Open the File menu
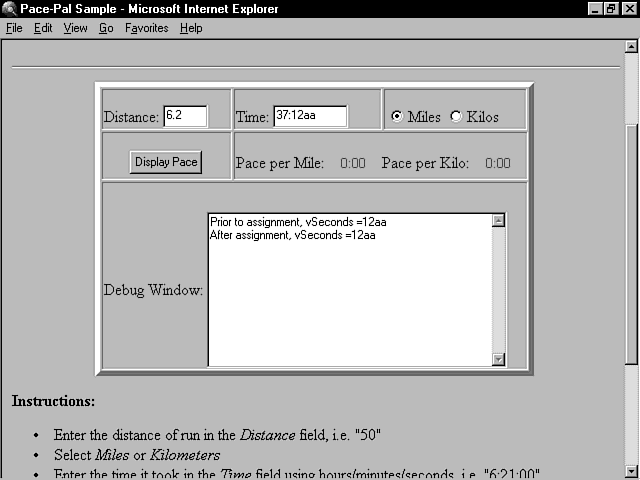 14,28
